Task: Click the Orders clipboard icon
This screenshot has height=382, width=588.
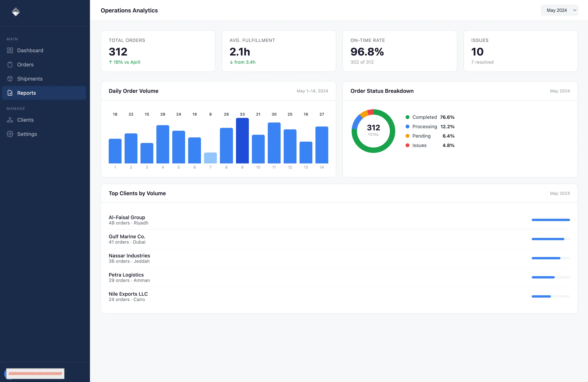Action: click(10, 64)
